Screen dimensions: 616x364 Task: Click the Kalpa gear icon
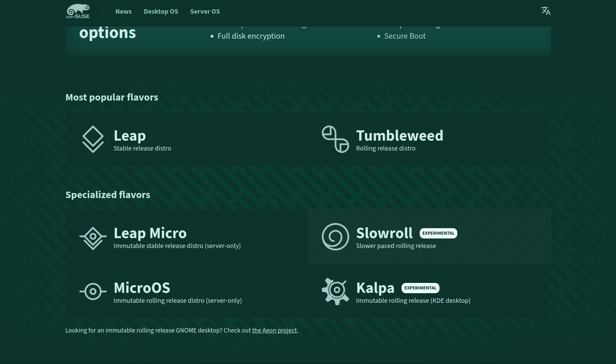pos(336,291)
